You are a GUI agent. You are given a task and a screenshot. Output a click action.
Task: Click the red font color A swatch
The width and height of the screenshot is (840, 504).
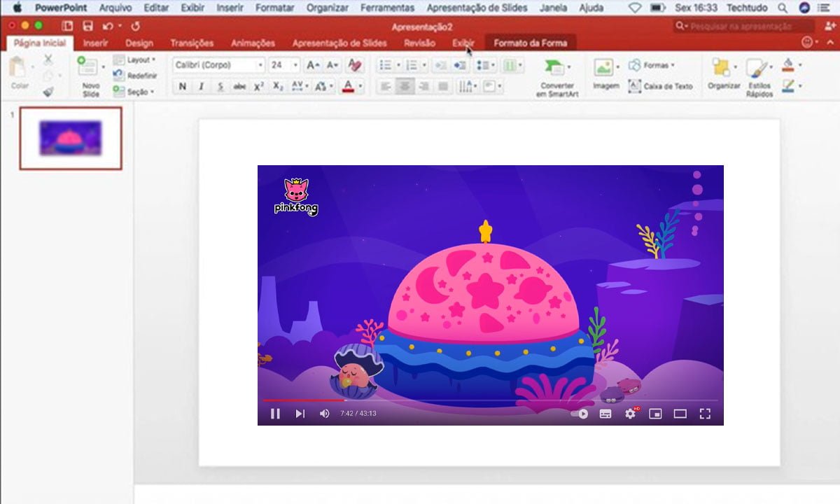[x=348, y=87]
